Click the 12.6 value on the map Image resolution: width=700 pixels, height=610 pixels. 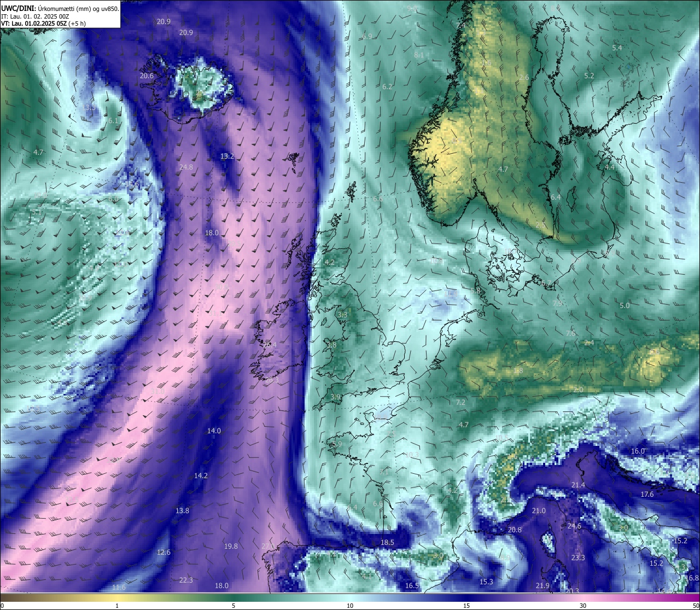pyautogui.click(x=164, y=553)
